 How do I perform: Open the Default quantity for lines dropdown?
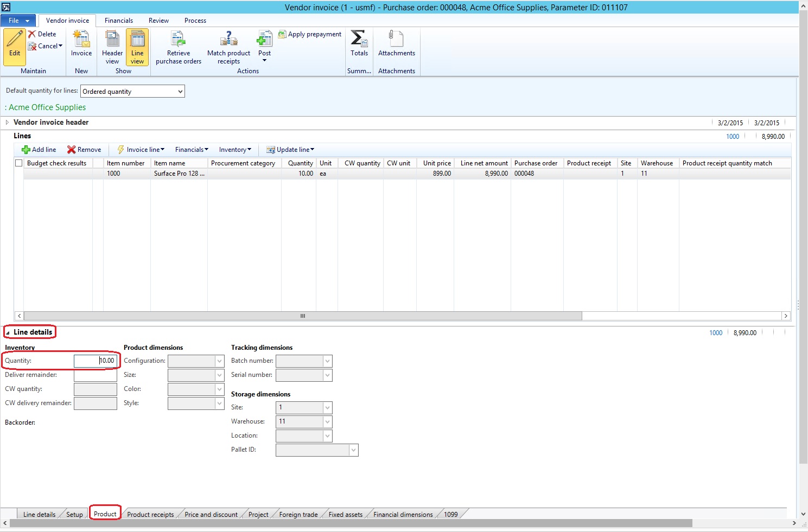(180, 91)
